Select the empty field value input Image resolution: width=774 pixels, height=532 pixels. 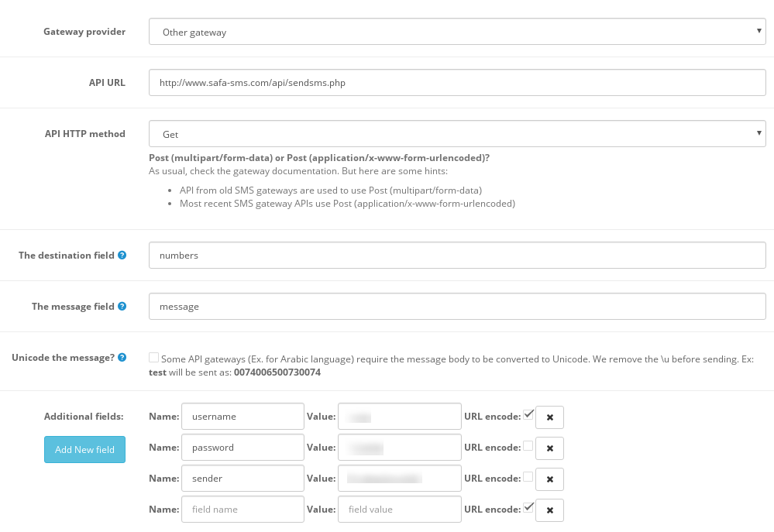pos(400,510)
